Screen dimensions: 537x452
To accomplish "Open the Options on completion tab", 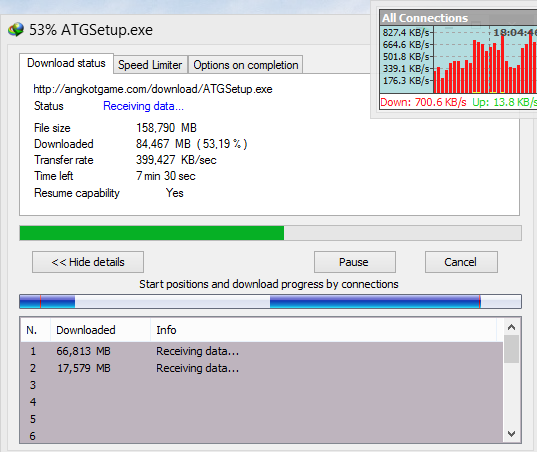I will [x=246, y=65].
